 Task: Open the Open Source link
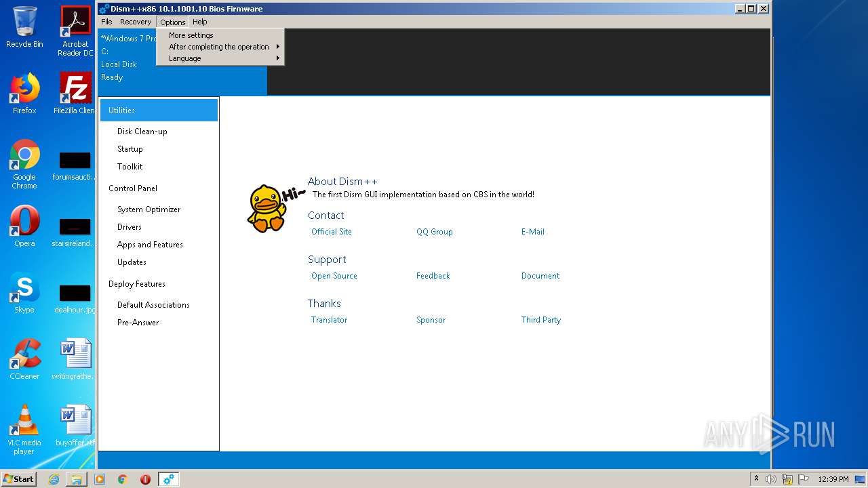click(334, 276)
